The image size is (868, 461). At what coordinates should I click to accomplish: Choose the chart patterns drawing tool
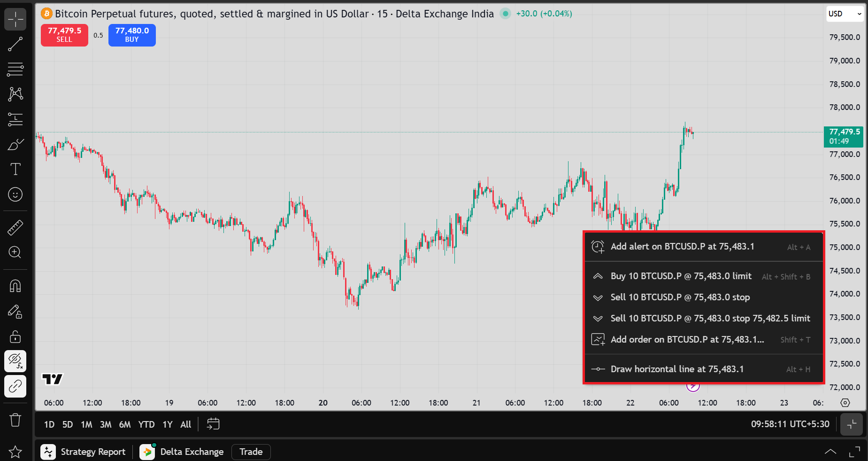(15, 94)
